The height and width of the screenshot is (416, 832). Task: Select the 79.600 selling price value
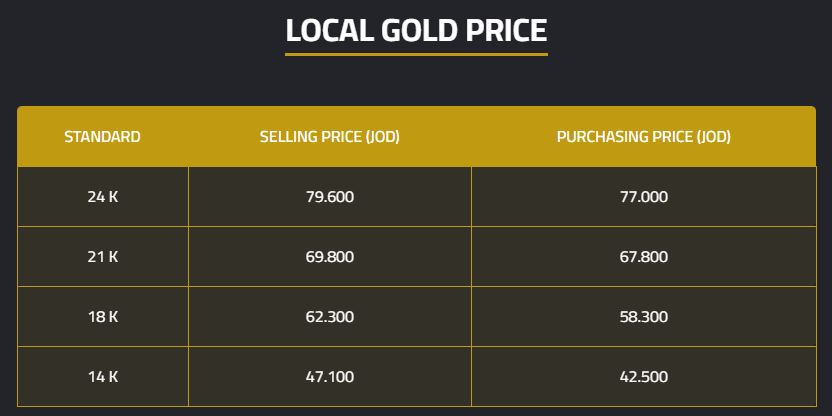point(329,197)
